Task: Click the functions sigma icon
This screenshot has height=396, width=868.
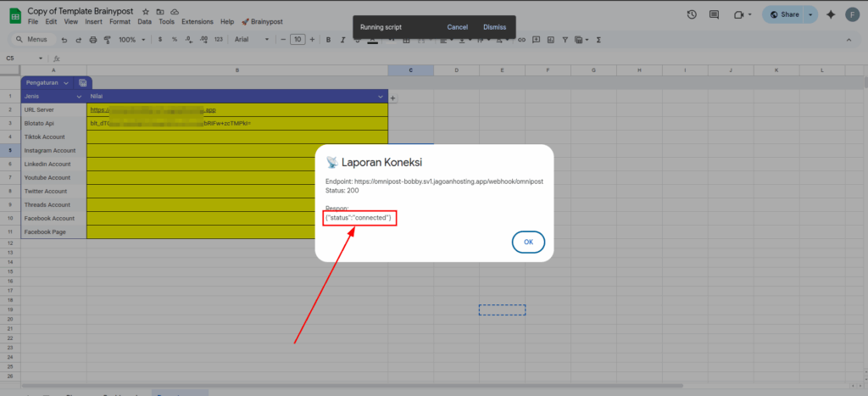Action: [599, 40]
